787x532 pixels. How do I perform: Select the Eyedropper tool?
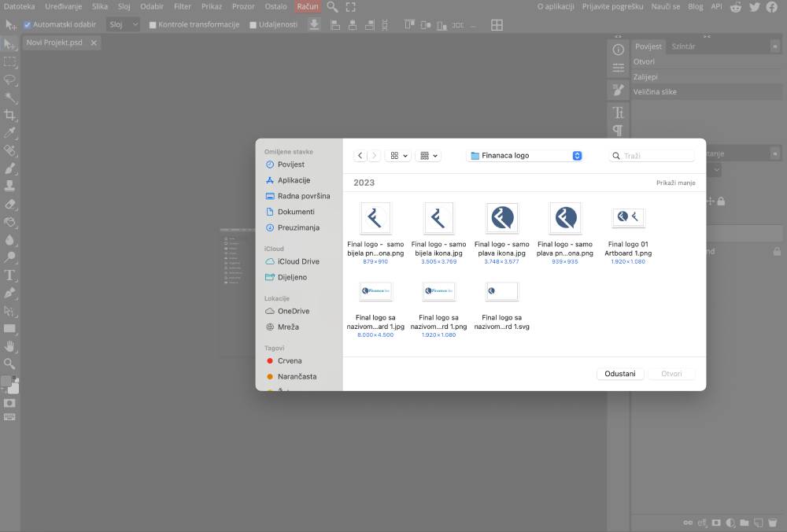pos(9,132)
